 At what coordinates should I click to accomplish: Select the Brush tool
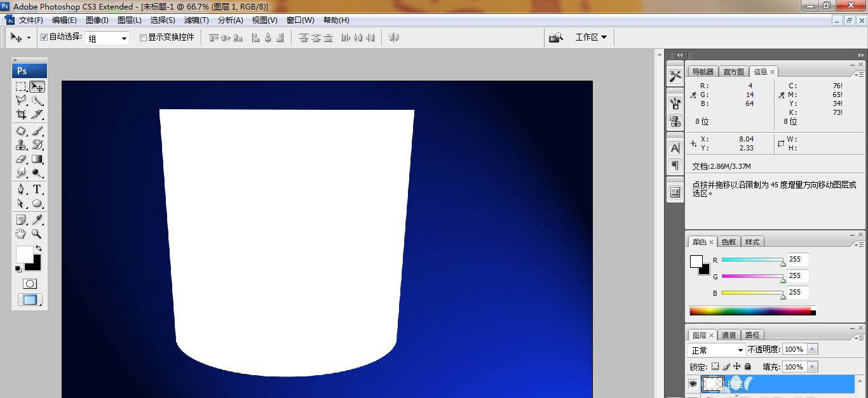point(37,131)
